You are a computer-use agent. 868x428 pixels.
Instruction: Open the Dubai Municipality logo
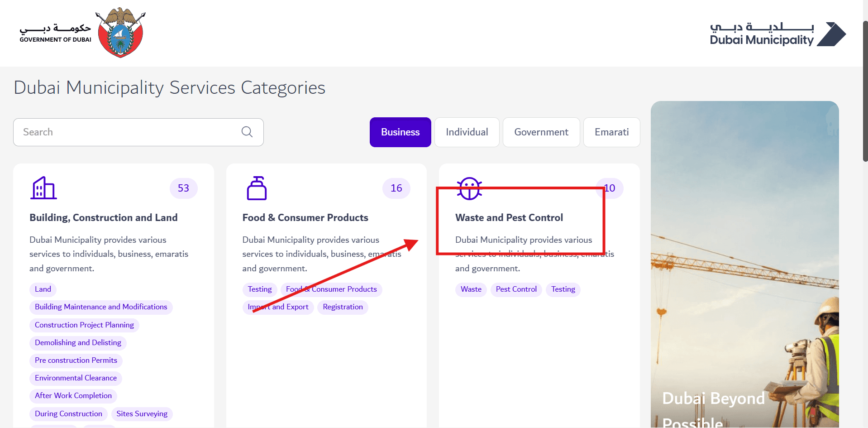coord(778,34)
